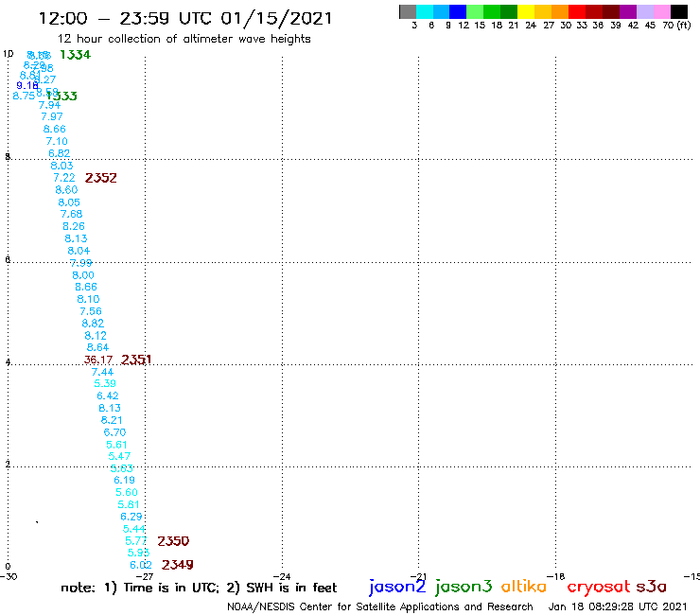The height and width of the screenshot is (615, 700).
Task: Click the wave height value '8.26'
Action: (74, 226)
